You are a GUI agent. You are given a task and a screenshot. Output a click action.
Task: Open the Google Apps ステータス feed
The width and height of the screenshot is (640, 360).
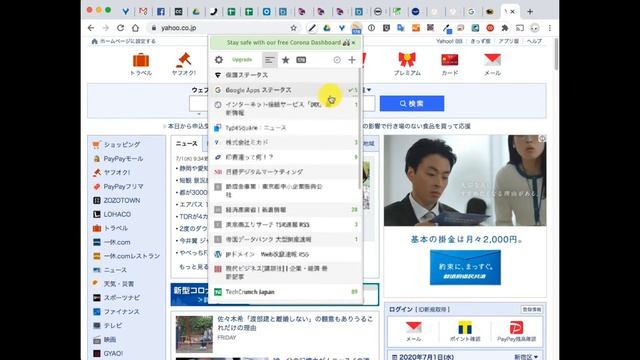click(285, 90)
